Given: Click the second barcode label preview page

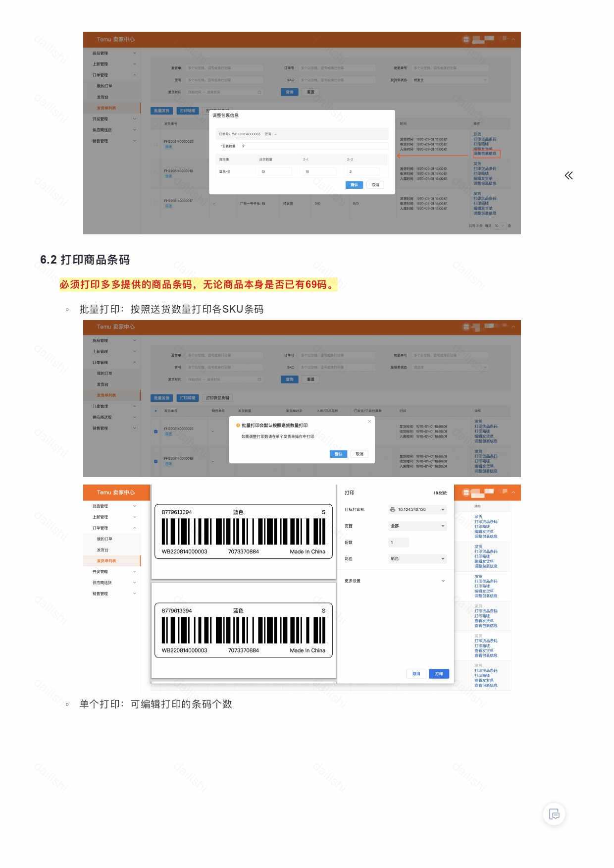Looking at the screenshot, I should (243, 630).
